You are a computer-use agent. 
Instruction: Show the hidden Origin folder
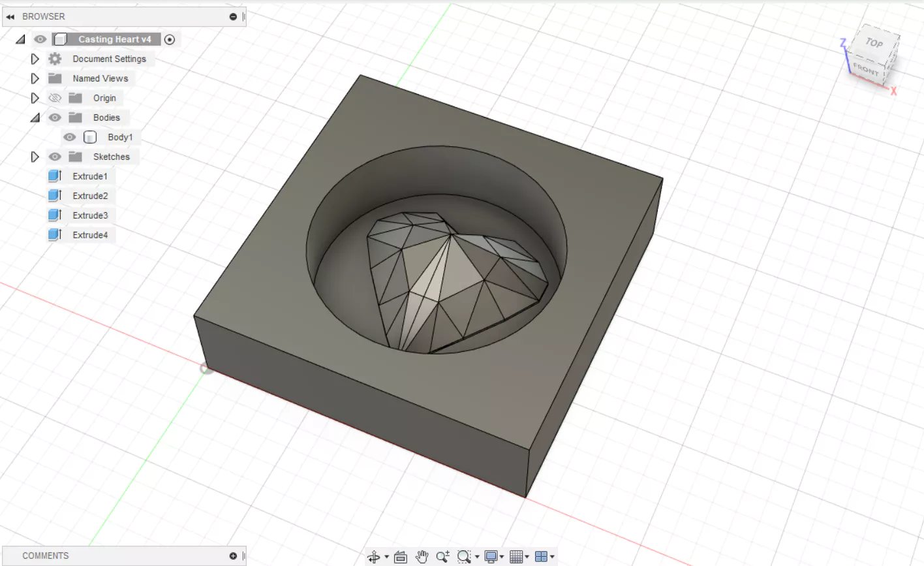[55, 98]
